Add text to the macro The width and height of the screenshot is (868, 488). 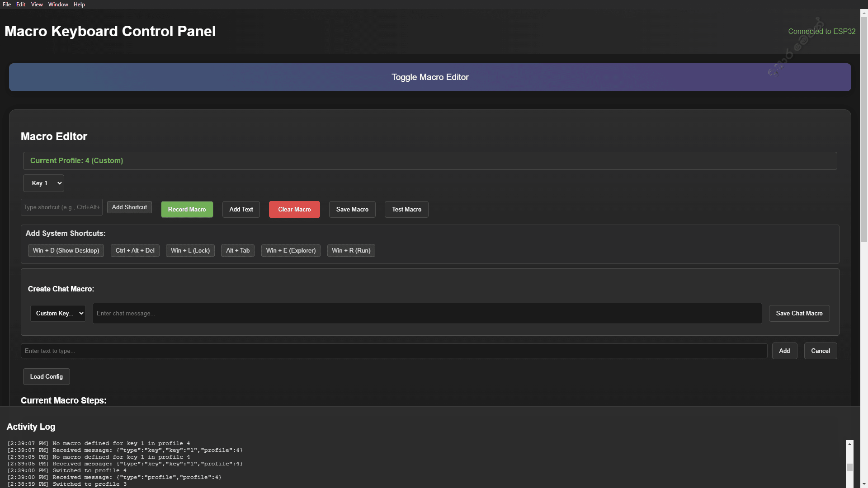point(241,209)
